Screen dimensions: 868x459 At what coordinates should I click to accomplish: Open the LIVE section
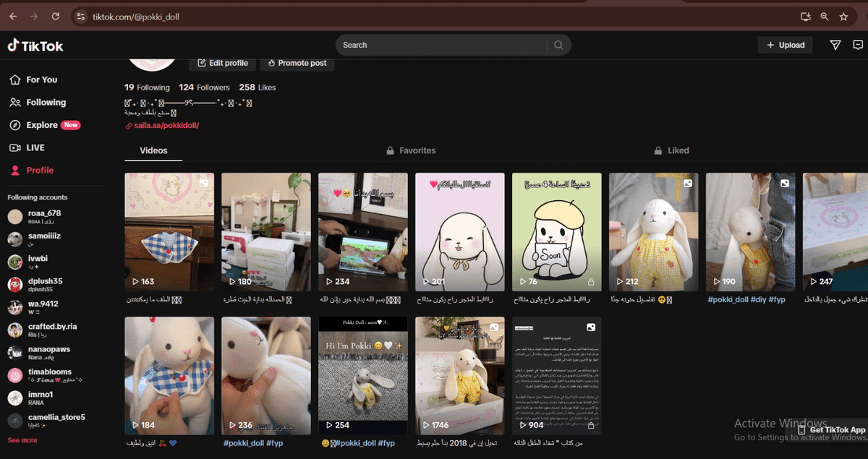click(35, 147)
